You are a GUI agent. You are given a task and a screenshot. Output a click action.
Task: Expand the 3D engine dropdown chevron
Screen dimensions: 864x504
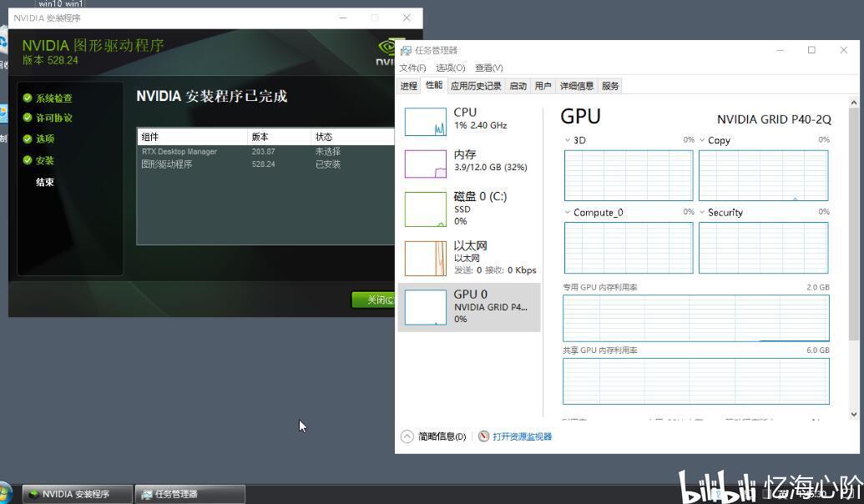pos(568,140)
